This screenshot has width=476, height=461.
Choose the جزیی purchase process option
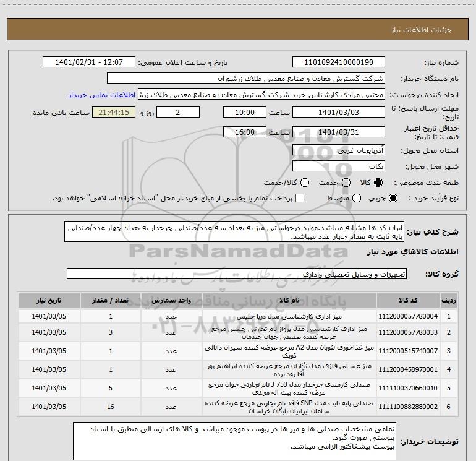pyautogui.click(x=393, y=198)
